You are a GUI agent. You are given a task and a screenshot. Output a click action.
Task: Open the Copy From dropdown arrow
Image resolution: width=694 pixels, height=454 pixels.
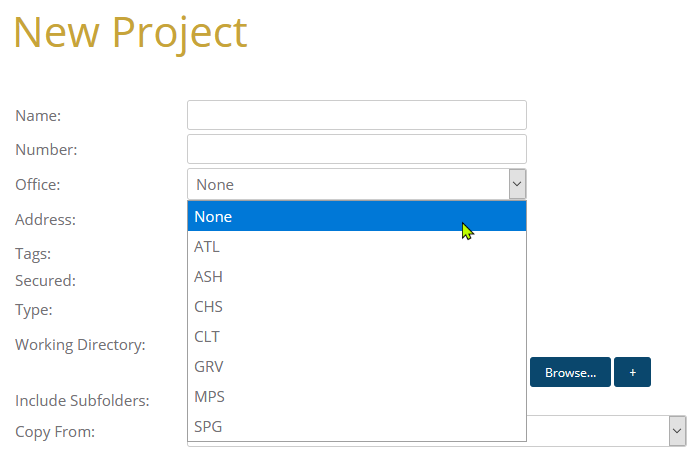[x=677, y=431]
